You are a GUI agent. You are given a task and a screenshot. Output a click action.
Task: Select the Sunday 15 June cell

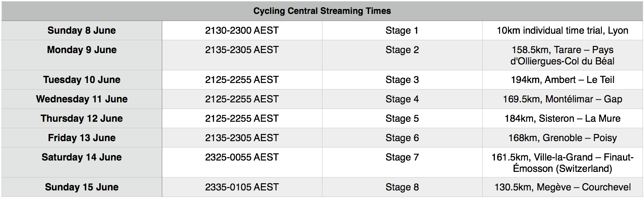click(82, 187)
